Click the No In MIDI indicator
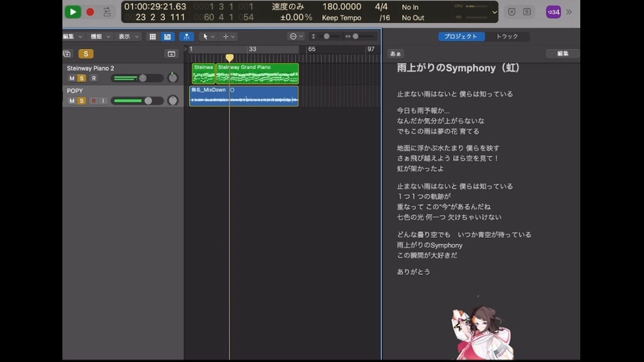Screen dimensions: 644x362 click(x=410, y=7)
